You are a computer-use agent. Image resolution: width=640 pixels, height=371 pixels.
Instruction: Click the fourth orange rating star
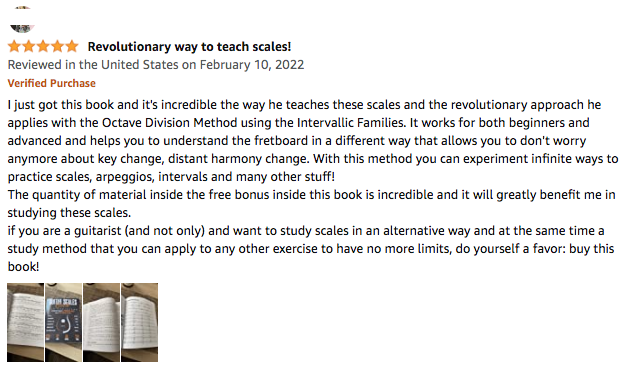(57, 46)
